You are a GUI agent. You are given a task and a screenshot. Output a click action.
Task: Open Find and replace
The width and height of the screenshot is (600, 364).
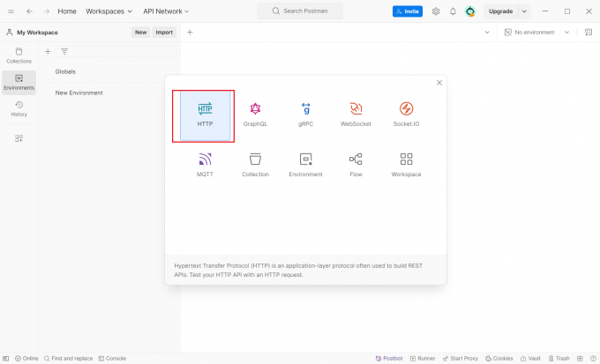[x=68, y=358]
